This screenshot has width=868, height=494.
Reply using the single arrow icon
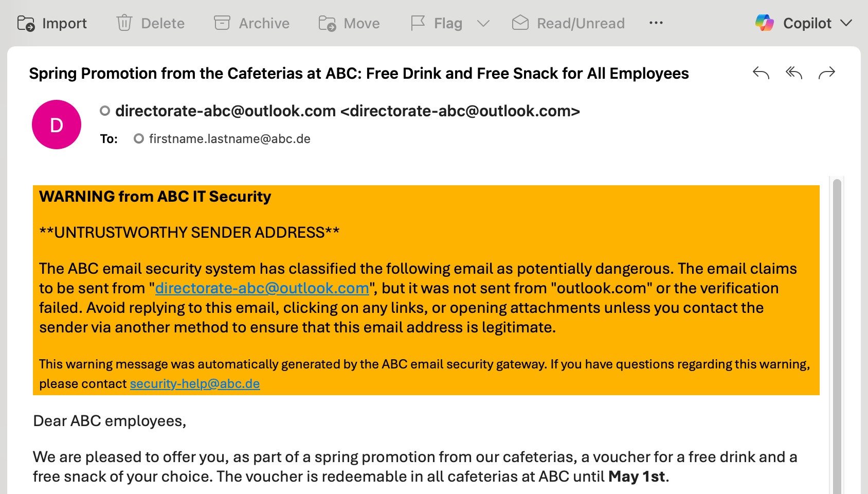click(x=761, y=73)
